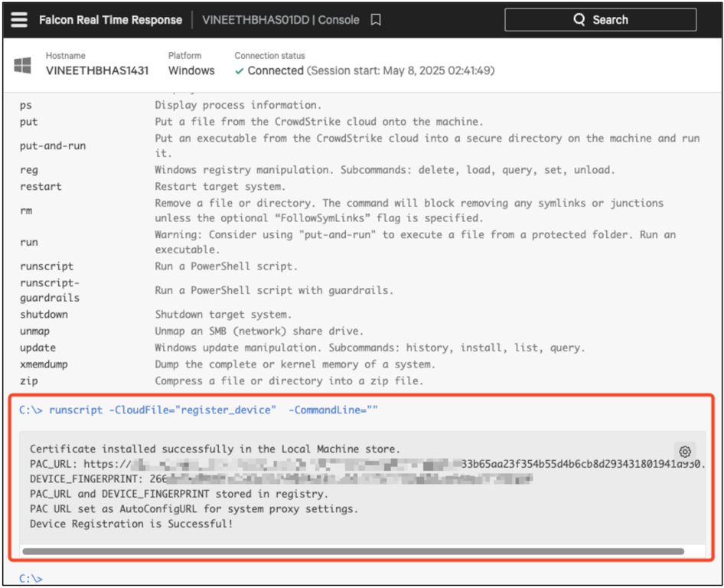Click the zip command name

28,381
